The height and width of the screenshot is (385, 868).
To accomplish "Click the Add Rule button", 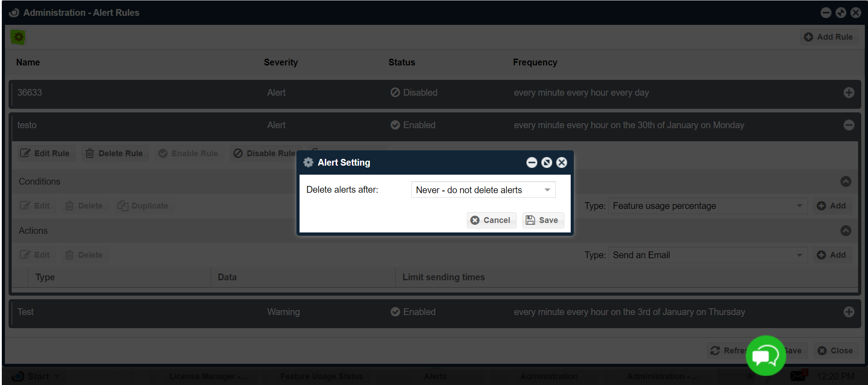I will 830,37.
